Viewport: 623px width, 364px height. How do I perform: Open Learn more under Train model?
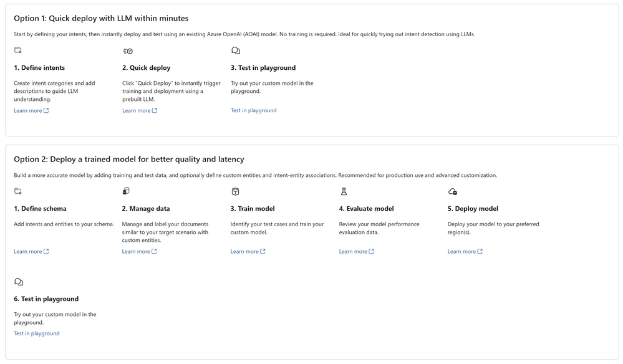[x=248, y=252]
